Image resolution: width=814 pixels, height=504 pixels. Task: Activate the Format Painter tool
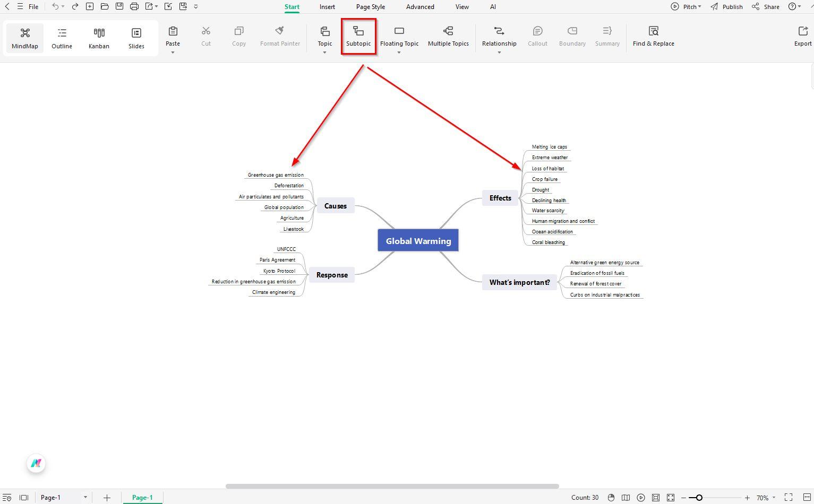pos(280,36)
